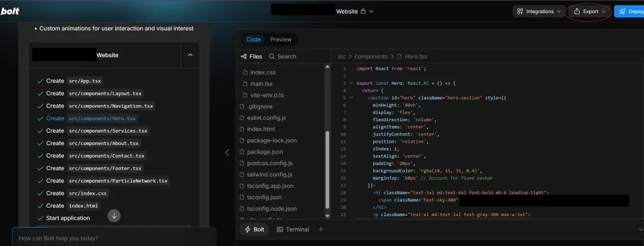Open main.tsx in file tree
This screenshot has width=644, height=246.
point(261,84)
